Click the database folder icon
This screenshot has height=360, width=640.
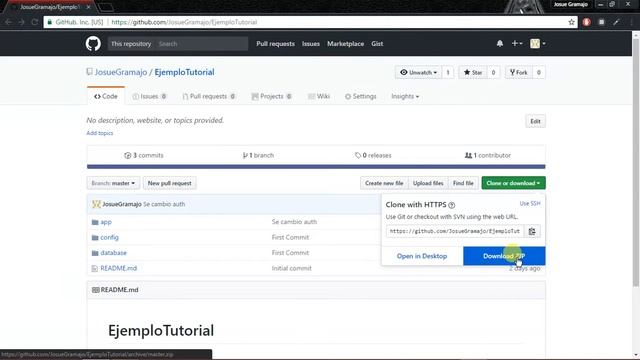(95, 253)
